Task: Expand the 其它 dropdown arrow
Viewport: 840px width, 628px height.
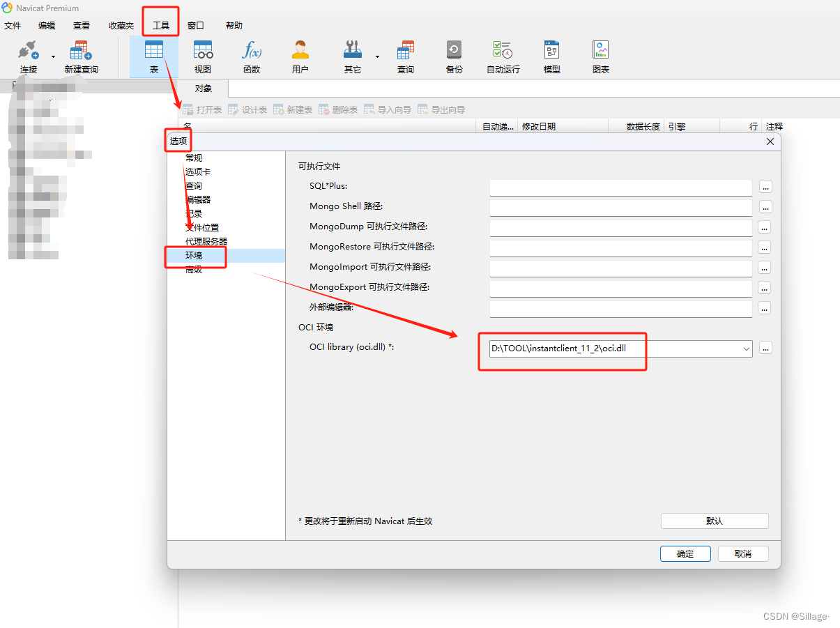Action: pyautogui.click(x=377, y=56)
